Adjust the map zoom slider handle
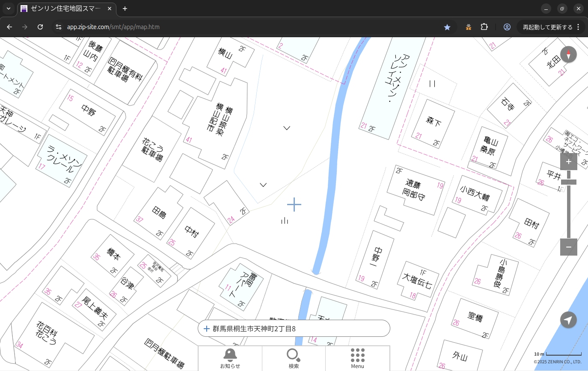This screenshot has width=588, height=371. (568, 182)
